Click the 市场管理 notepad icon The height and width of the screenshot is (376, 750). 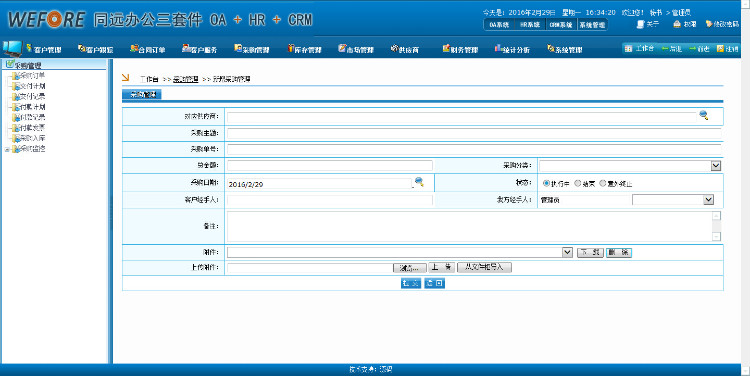(342, 48)
